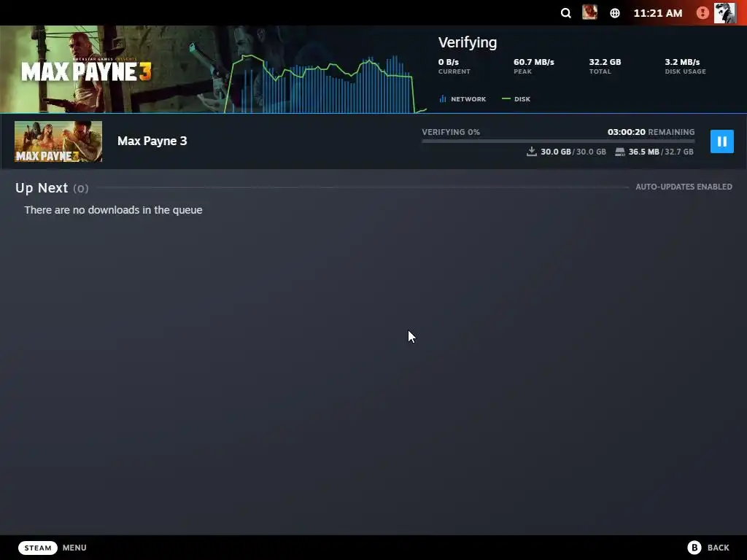This screenshot has width=747, height=560.
Task: Click the VERIFYING 0% status text
Action: click(451, 132)
